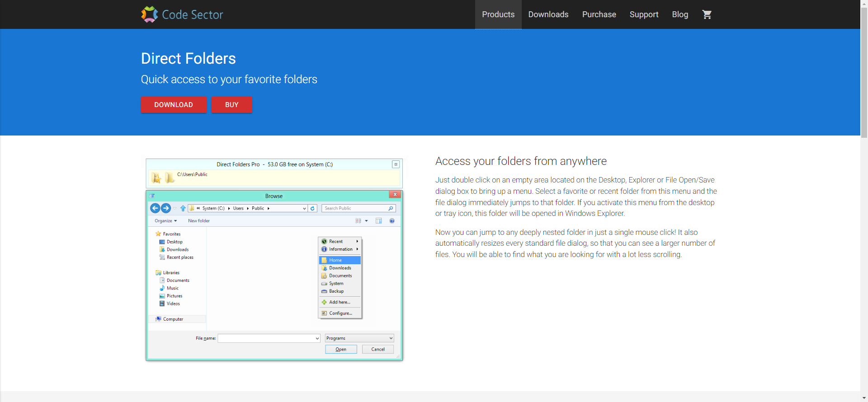
Task: Click the Forward arrow in Browse dialog screenshot
Action: click(x=166, y=208)
